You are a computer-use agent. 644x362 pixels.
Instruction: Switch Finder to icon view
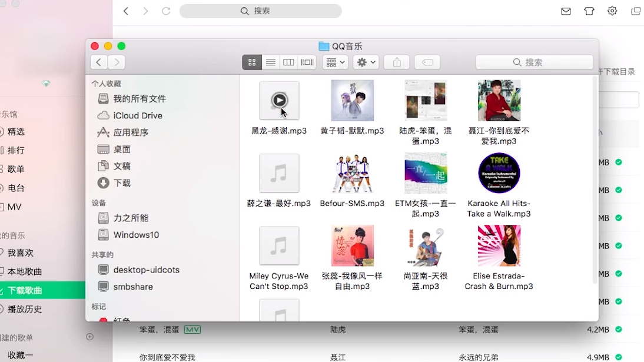tap(252, 62)
